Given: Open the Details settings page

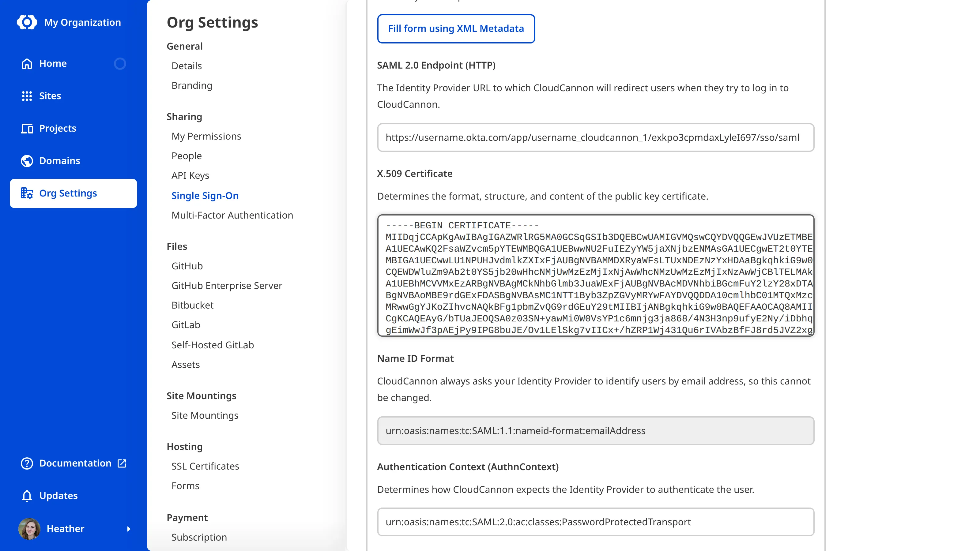Looking at the screenshot, I should click(x=187, y=66).
